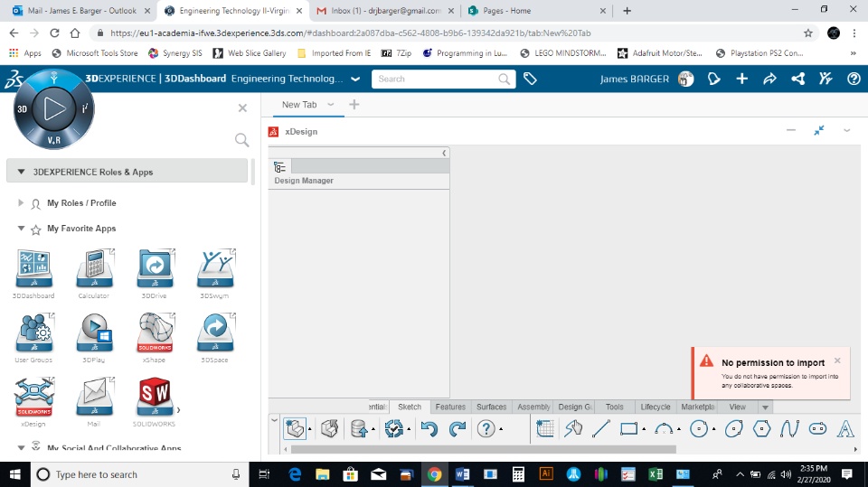Screen dimensions: 868x487
Task: Select the Text sketch tool
Action: point(845,429)
